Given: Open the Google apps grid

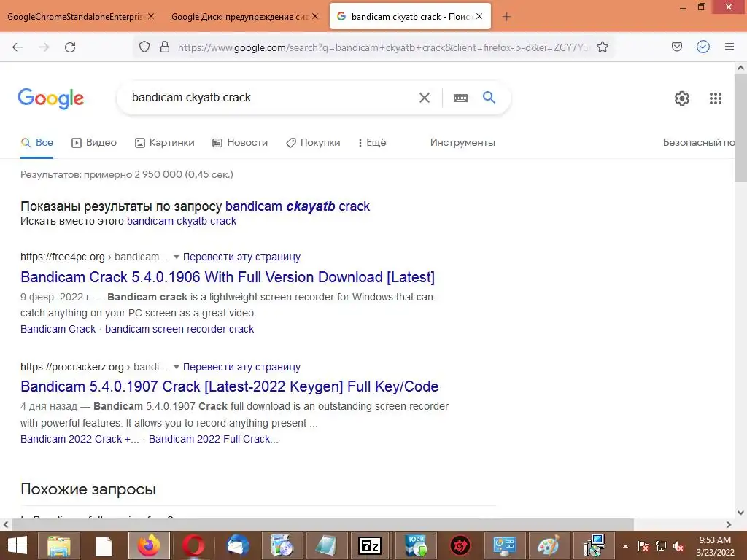Looking at the screenshot, I should pyautogui.click(x=716, y=98).
